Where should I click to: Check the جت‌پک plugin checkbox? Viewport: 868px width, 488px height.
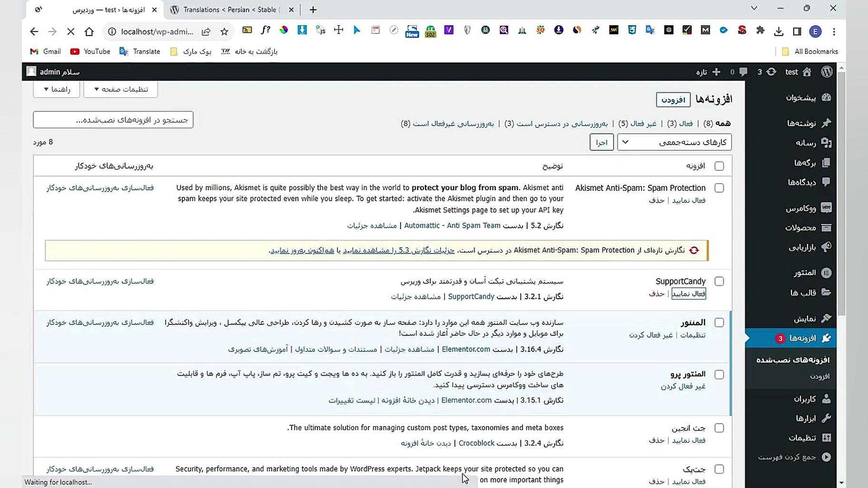(719, 469)
